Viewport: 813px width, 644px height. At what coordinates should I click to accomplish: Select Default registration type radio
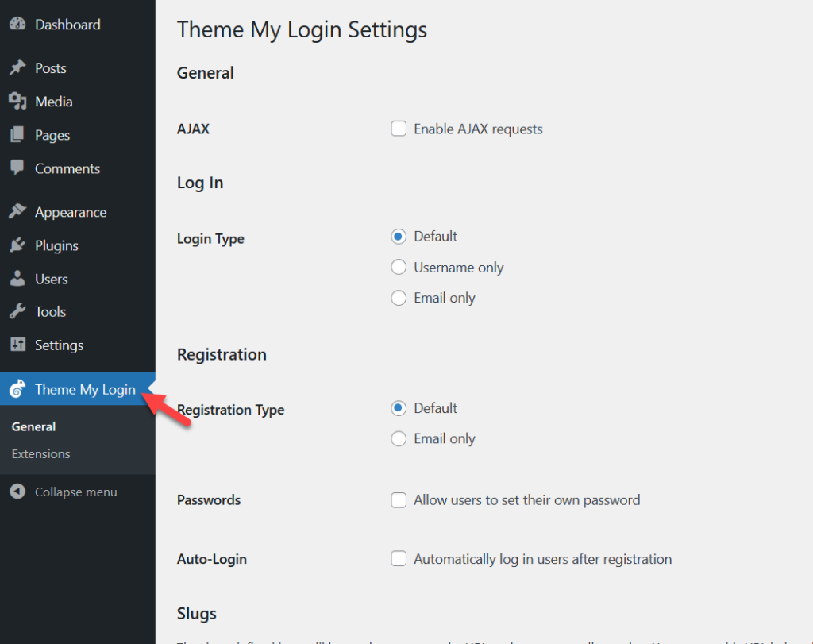tap(399, 408)
